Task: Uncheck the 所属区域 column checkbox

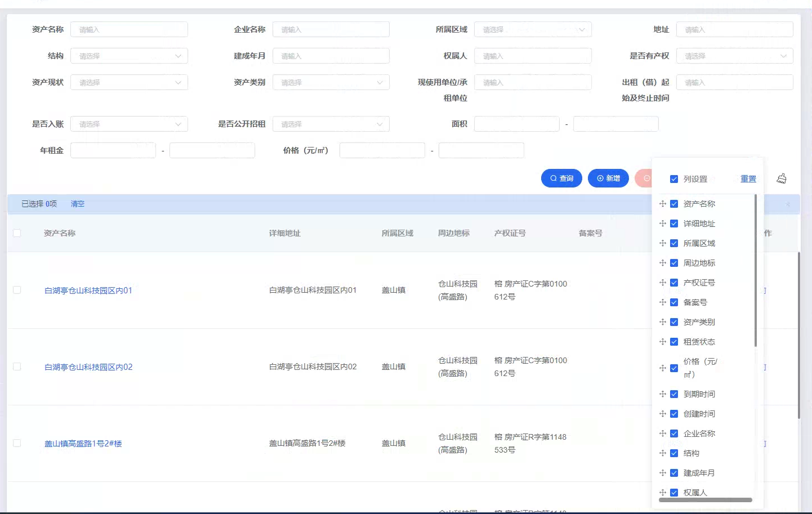Action: pyautogui.click(x=674, y=243)
